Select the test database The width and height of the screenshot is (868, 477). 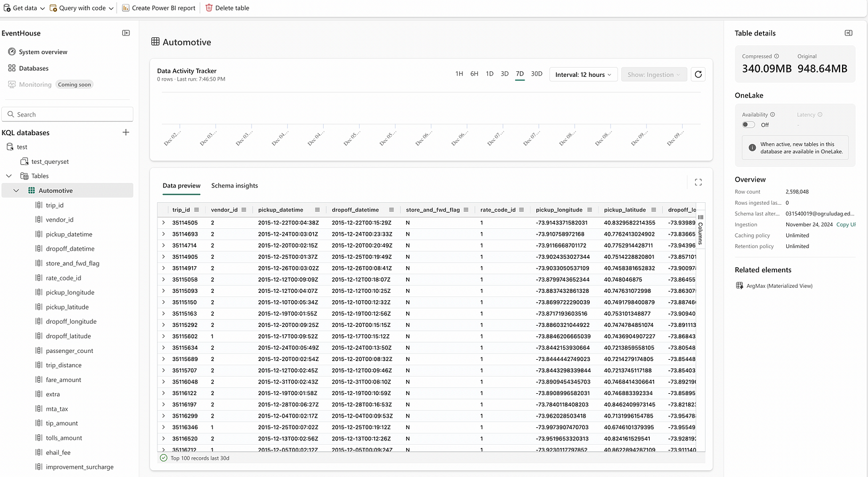pos(22,147)
